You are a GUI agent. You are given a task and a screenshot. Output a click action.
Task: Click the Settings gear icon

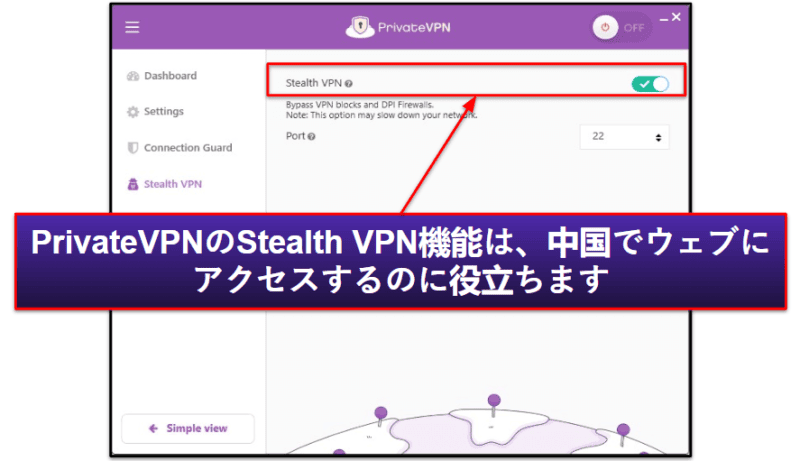tap(133, 112)
